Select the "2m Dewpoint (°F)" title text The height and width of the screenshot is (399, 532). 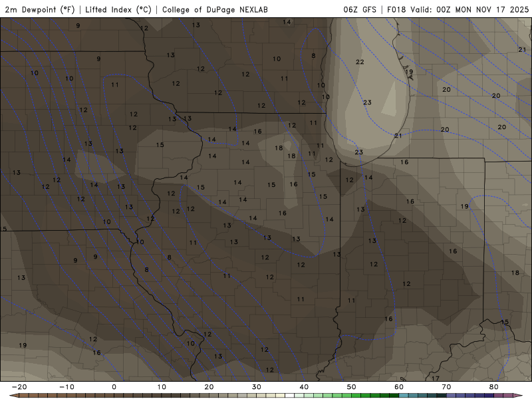click(40, 9)
